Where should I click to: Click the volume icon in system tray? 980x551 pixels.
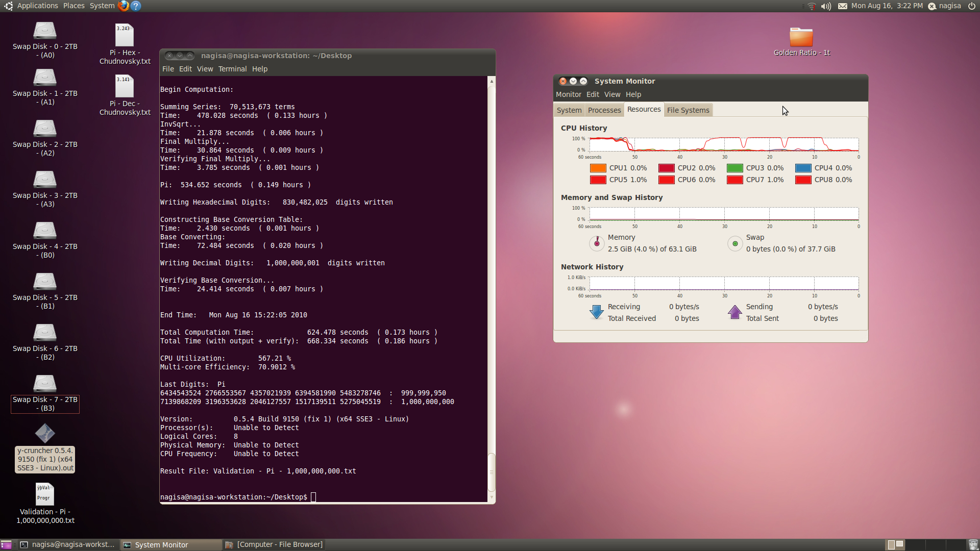tap(826, 6)
